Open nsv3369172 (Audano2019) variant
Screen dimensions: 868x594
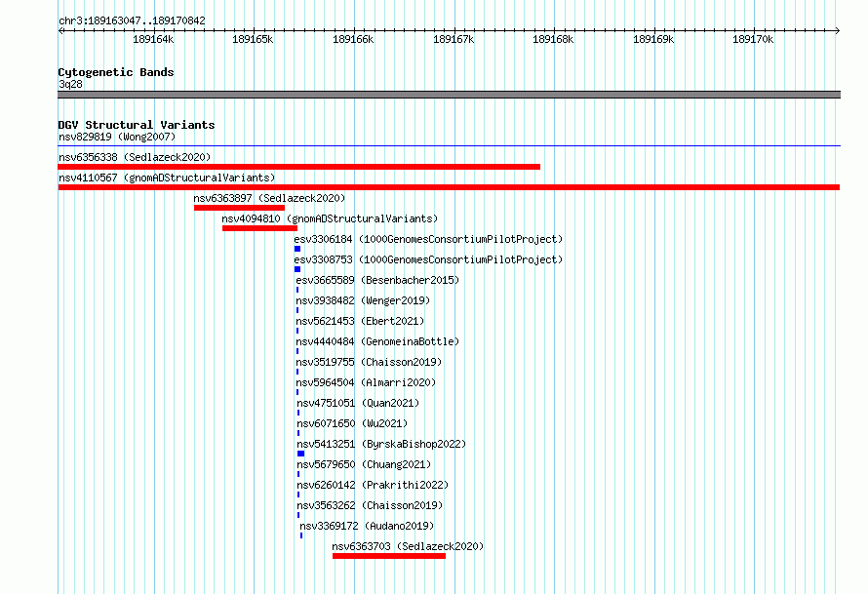pos(367,526)
